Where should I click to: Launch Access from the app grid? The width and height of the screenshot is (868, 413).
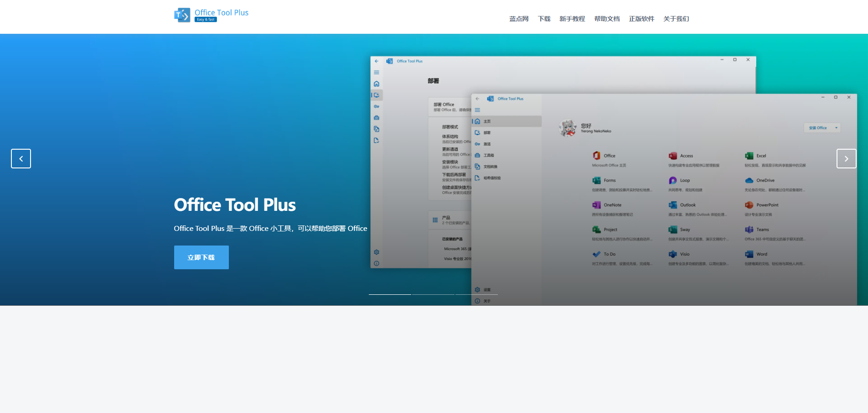click(x=672, y=156)
